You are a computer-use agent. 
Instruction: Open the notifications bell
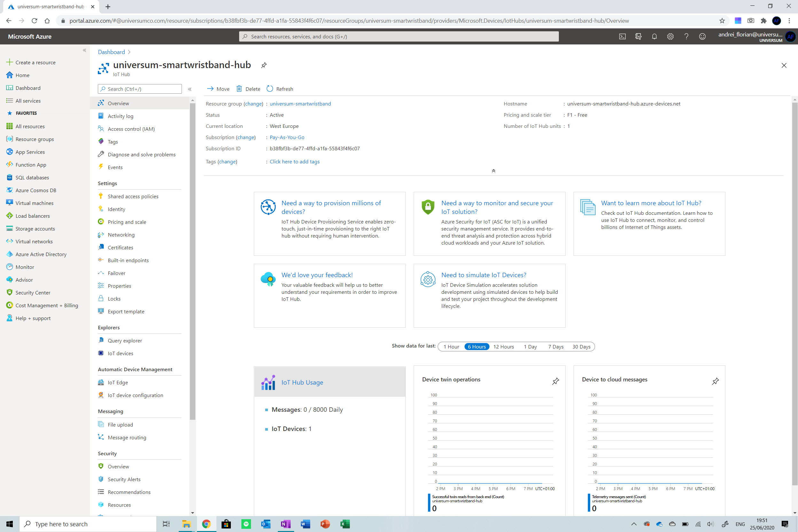click(x=654, y=36)
